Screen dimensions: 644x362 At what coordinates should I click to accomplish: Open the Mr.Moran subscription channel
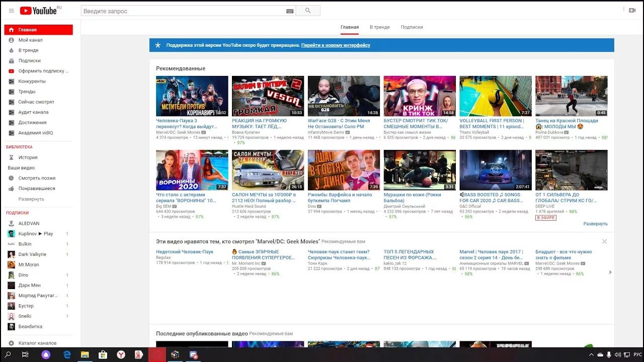point(38,264)
